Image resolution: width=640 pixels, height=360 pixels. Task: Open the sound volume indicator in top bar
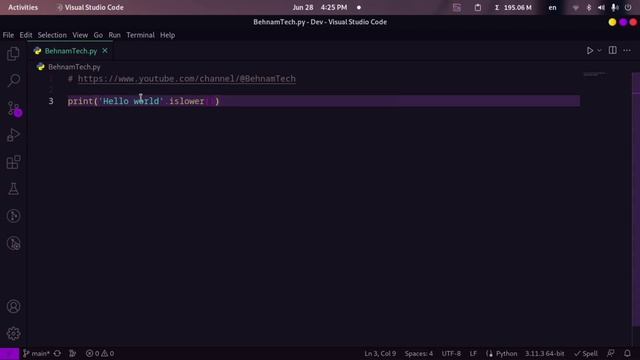(601, 7)
